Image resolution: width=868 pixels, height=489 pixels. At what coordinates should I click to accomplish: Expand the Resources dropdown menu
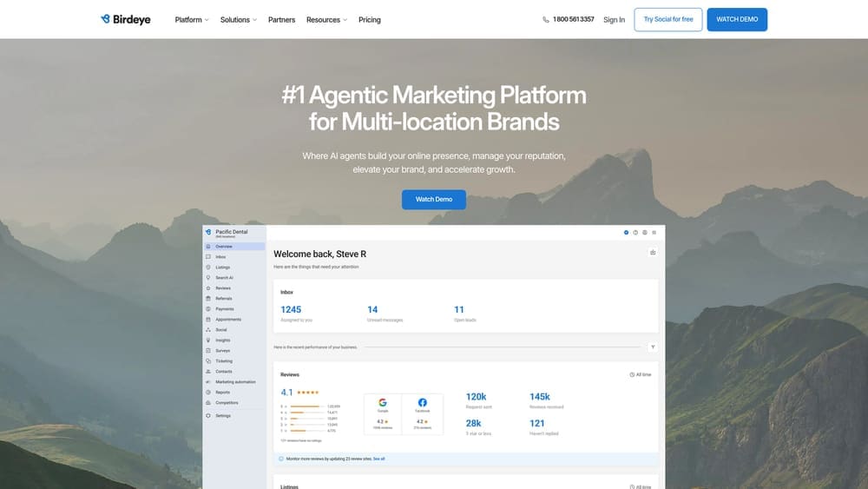326,19
